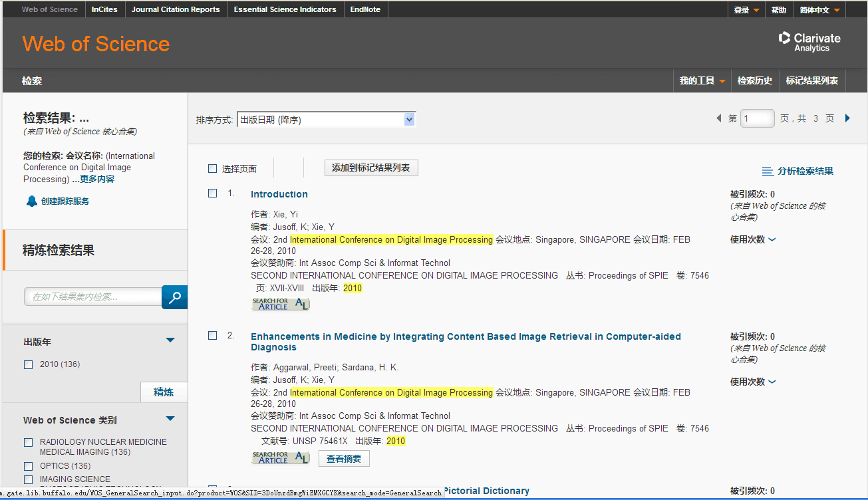Click 被引频次: 0 for result 2

point(752,336)
